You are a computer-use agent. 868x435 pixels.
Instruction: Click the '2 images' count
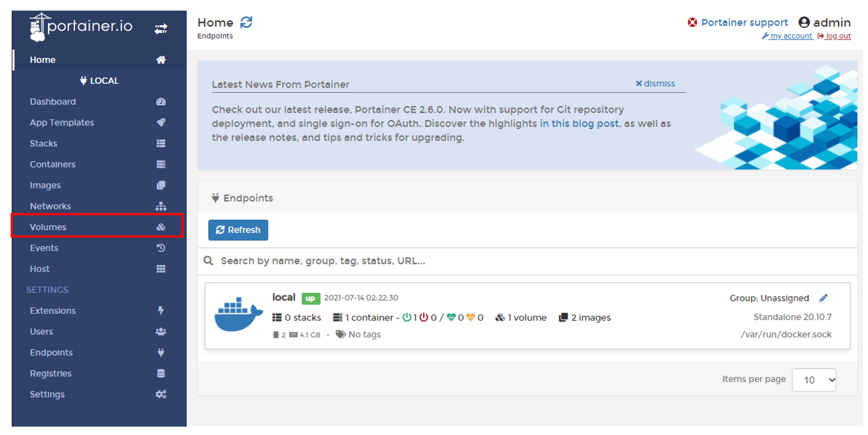coord(585,317)
